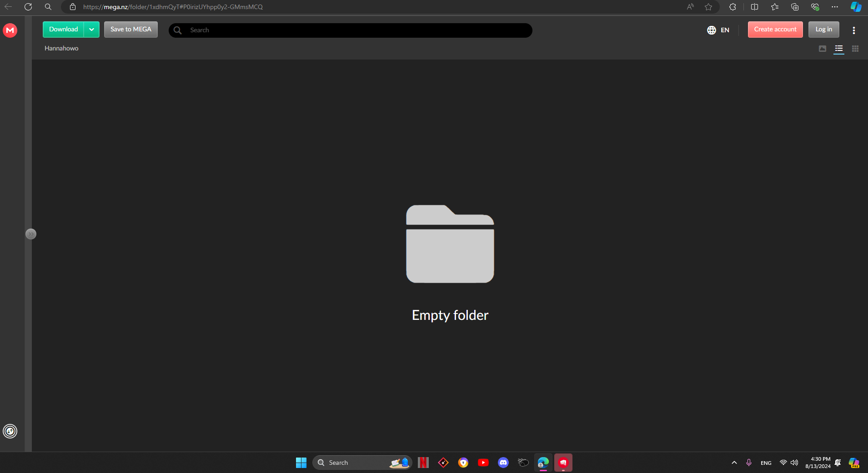Open Copilot in the browser toolbar
868x473 pixels.
(x=856, y=7)
